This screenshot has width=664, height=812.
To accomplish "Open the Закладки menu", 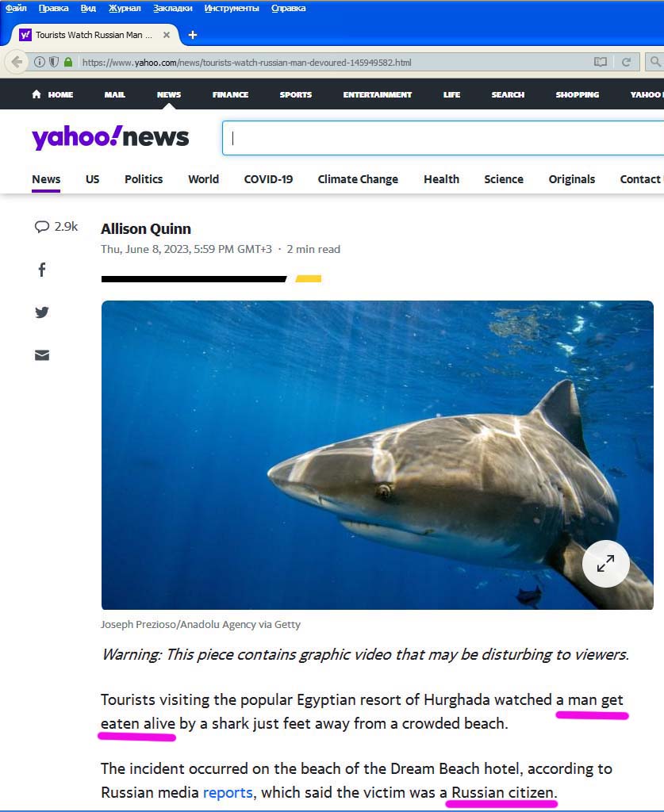I will (x=172, y=8).
